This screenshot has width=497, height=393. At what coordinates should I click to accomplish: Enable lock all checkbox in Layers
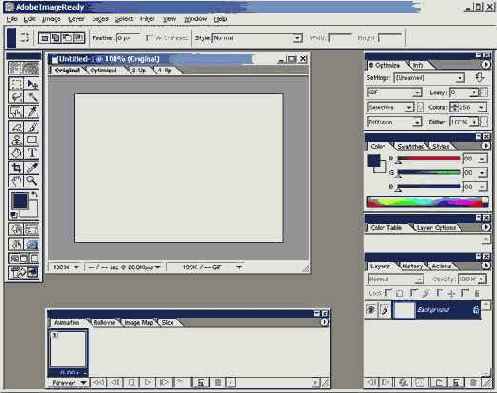(x=464, y=293)
